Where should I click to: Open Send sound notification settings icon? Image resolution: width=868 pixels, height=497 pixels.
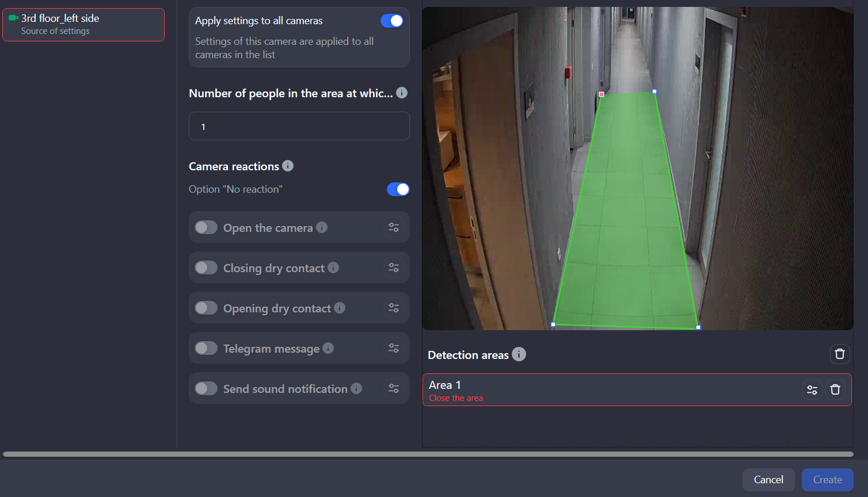click(x=394, y=388)
